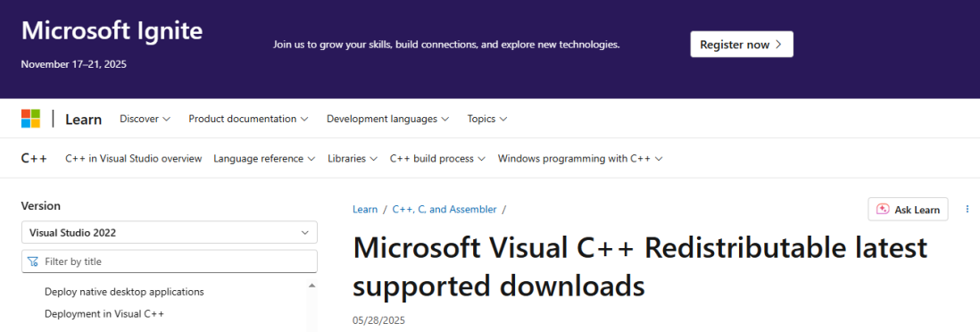Image resolution: width=980 pixels, height=332 pixels.
Task: Click the Learn breadcrumb link
Action: 365,210
